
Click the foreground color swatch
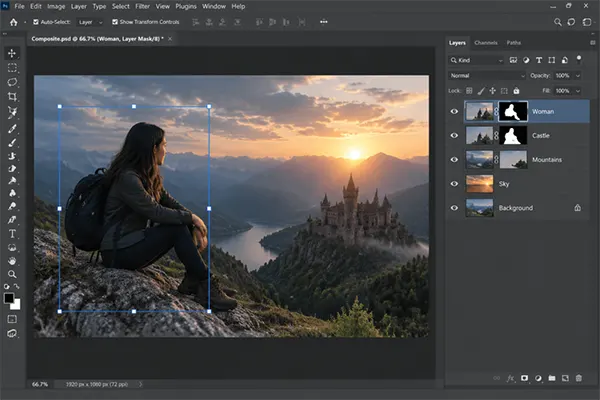pos(9,298)
